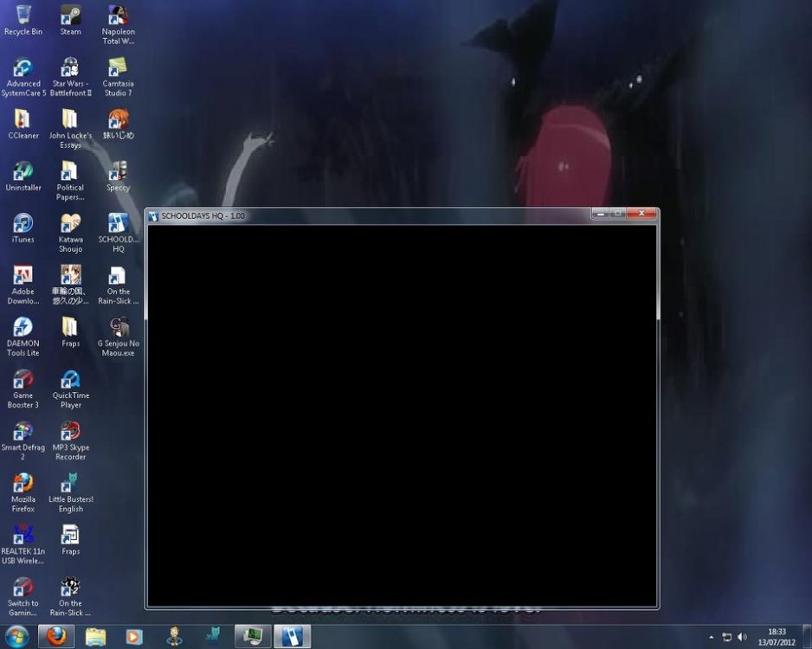Open Windows Media Player from the taskbar
The image size is (812, 649).
click(134, 636)
